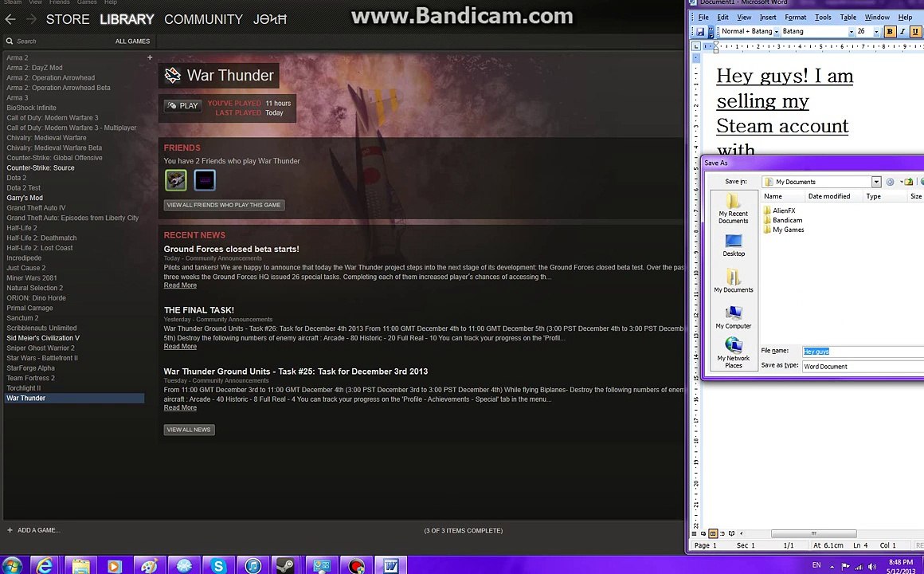Switch to Outline view in Word
Screen dimensions: 924x574
[x=722, y=533]
